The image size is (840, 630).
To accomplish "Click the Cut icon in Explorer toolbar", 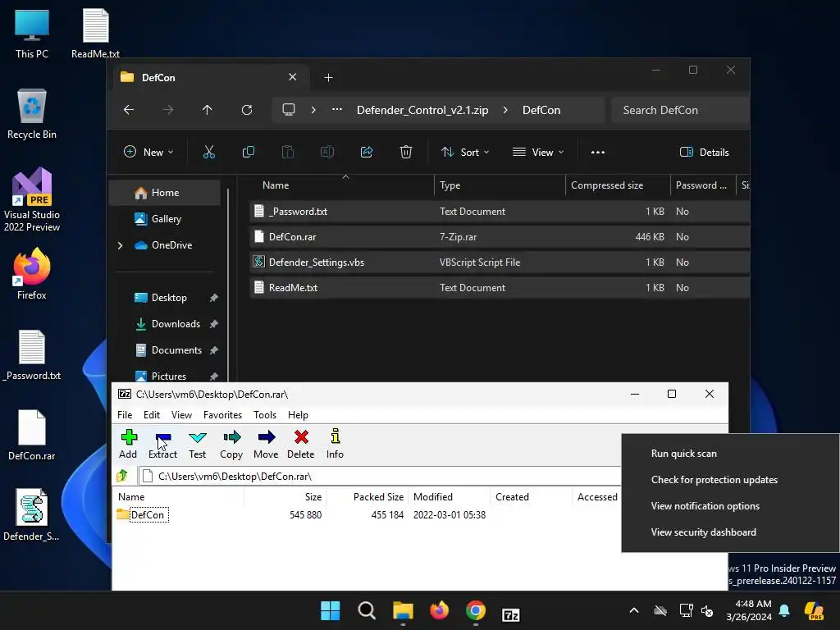I will [209, 152].
